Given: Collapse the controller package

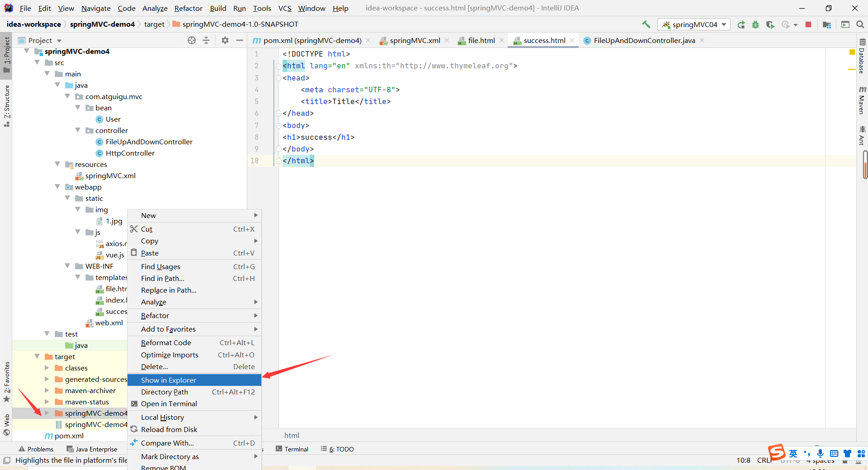Looking at the screenshot, I should (78, 130).
